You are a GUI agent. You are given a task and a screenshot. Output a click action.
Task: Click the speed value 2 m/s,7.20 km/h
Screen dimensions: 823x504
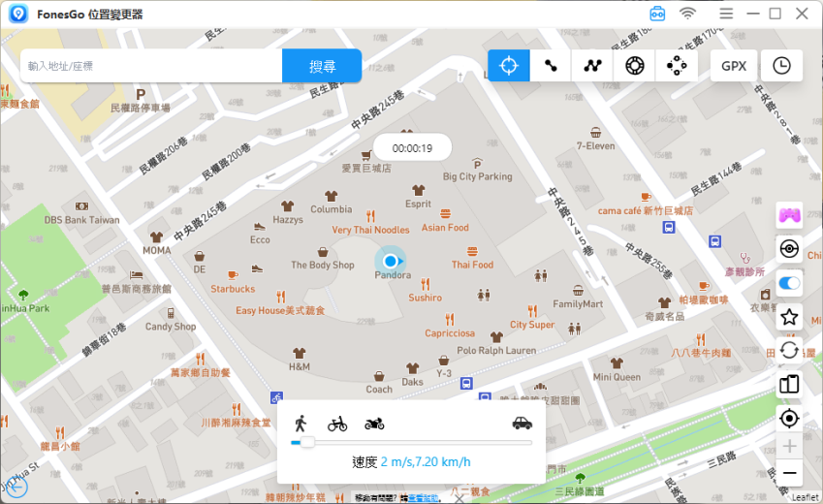click(426, 462)
